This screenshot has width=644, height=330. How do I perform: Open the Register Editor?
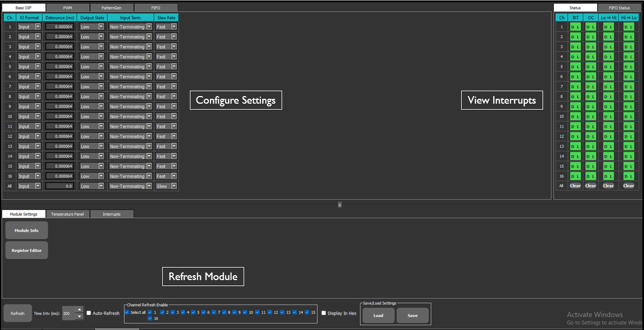[x=26, y=250]
